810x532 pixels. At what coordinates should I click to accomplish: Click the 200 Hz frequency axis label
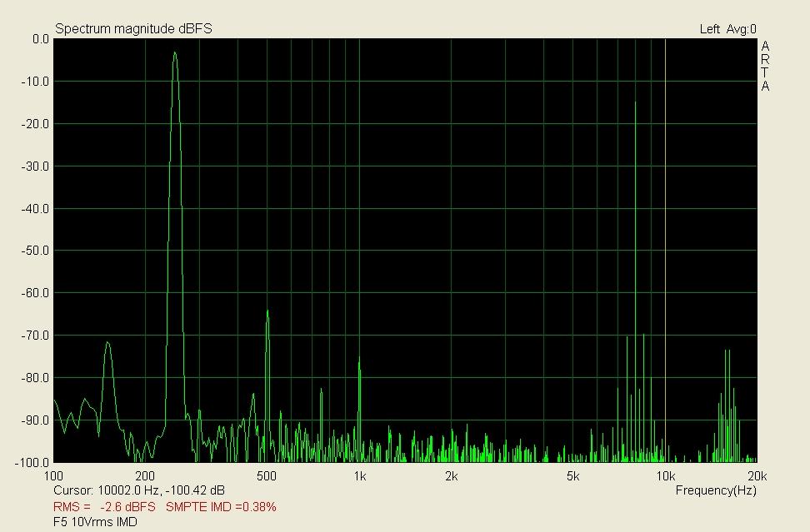click(145, 476)
